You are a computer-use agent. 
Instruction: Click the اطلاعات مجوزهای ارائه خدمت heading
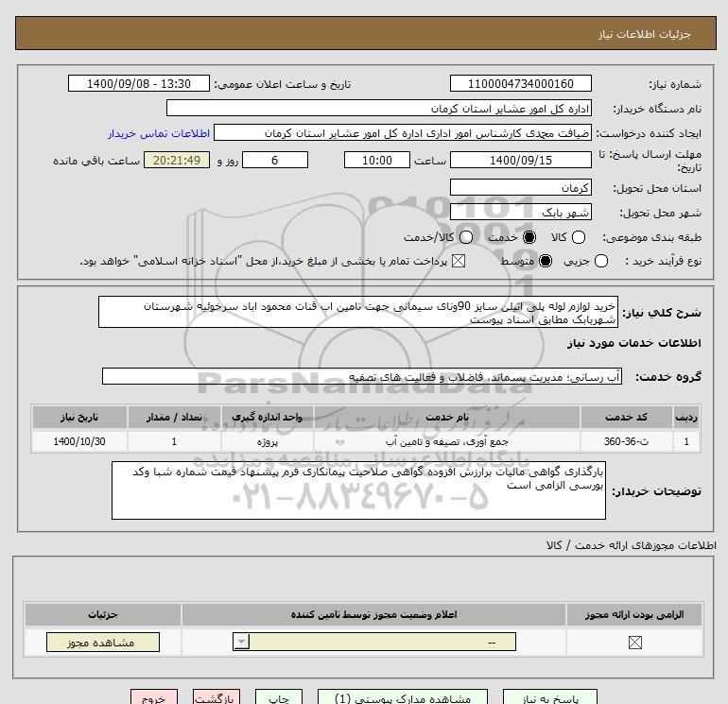631,545
